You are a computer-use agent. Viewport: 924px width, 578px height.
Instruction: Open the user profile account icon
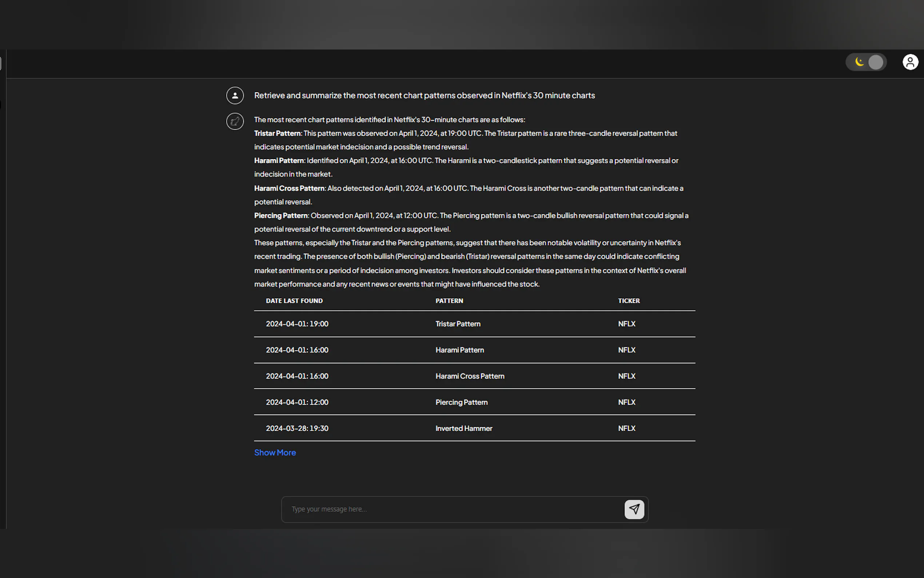pos(910,62)
